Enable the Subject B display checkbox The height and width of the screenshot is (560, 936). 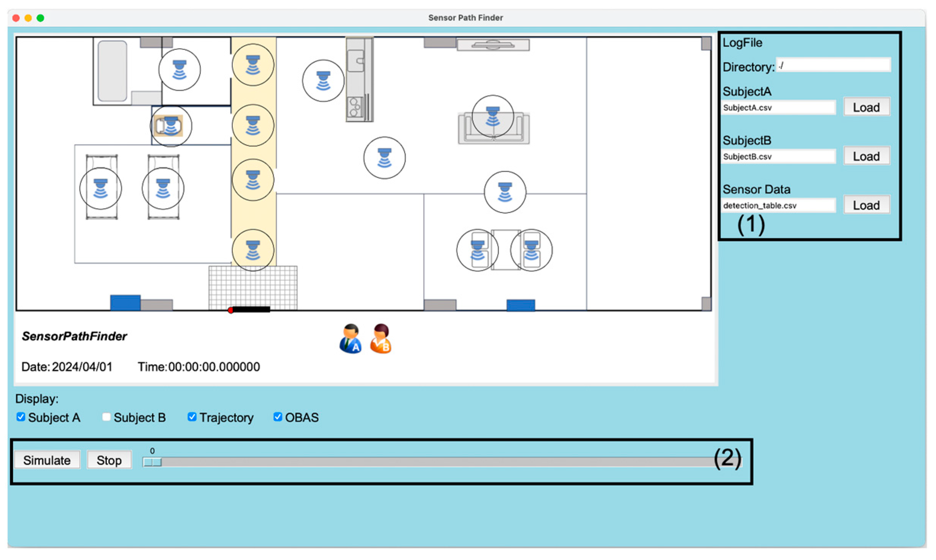[x=106, y=417]
